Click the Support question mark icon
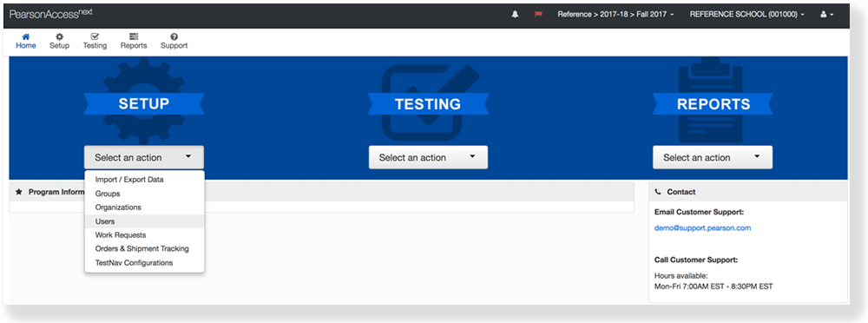 [x=174, y=36]
